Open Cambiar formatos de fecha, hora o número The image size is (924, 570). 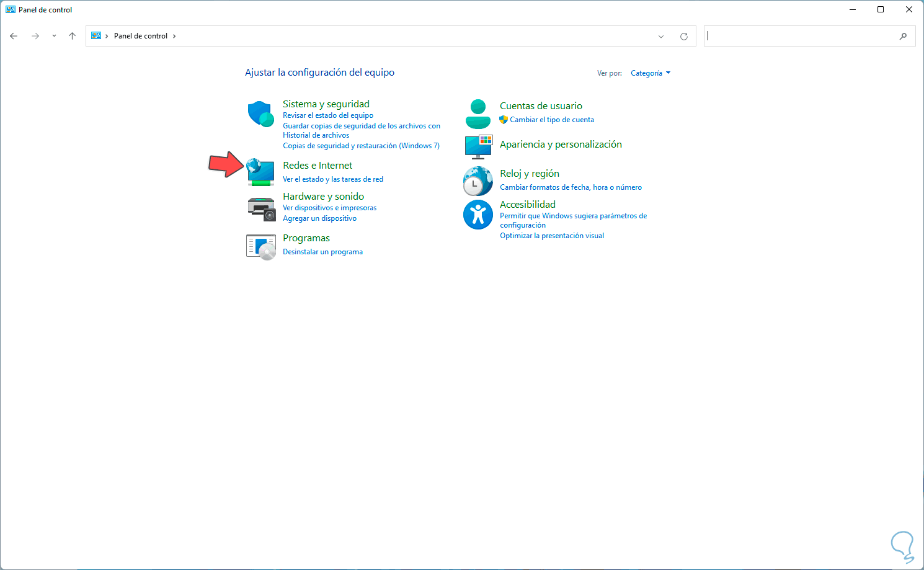pyautogui.click(x=571, y=187)
